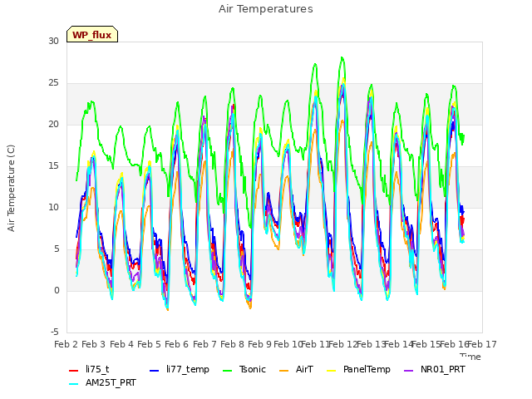This screenshot has width=532, height=399.
Task: Click the 25 y-axis tick label
Action: pyautogui.click(x=53, y=83)
